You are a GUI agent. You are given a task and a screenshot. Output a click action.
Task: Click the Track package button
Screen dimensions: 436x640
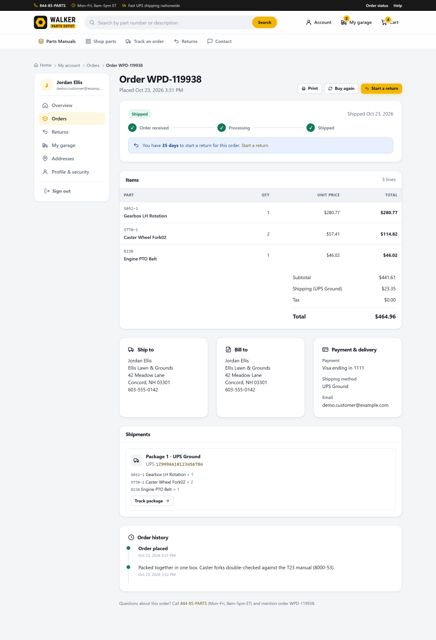(152, 500)
